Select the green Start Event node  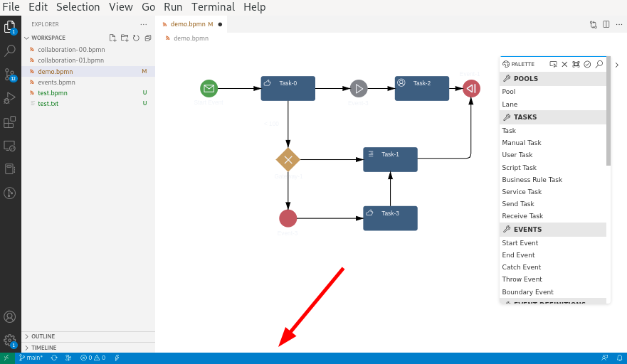click(209, 88)
